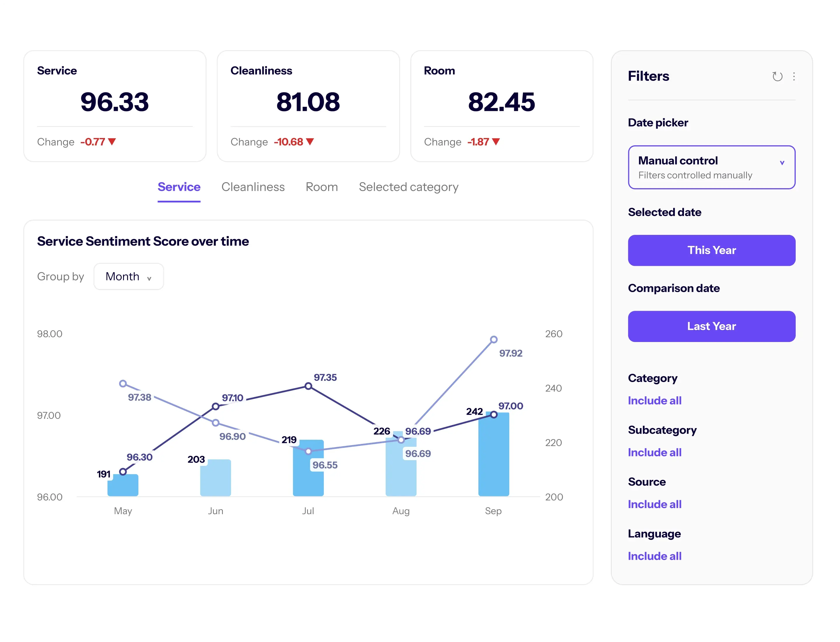The image size is (840, 642).
Task: Select the Service score card 96.33
Action: tap(115, 106)
